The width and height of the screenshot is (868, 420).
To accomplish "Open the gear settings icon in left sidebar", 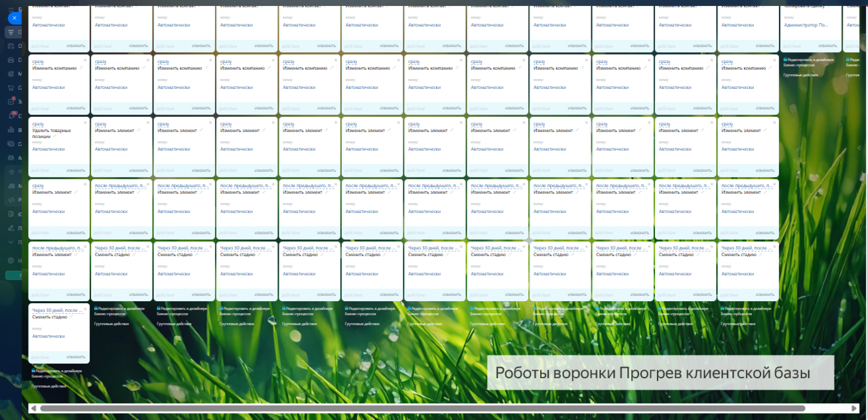I will (x=11, y=260).
